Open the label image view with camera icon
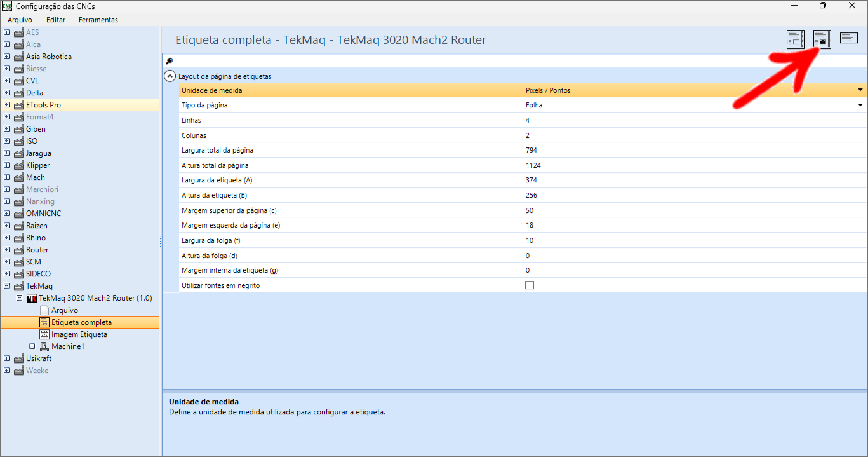 [822, 39]
